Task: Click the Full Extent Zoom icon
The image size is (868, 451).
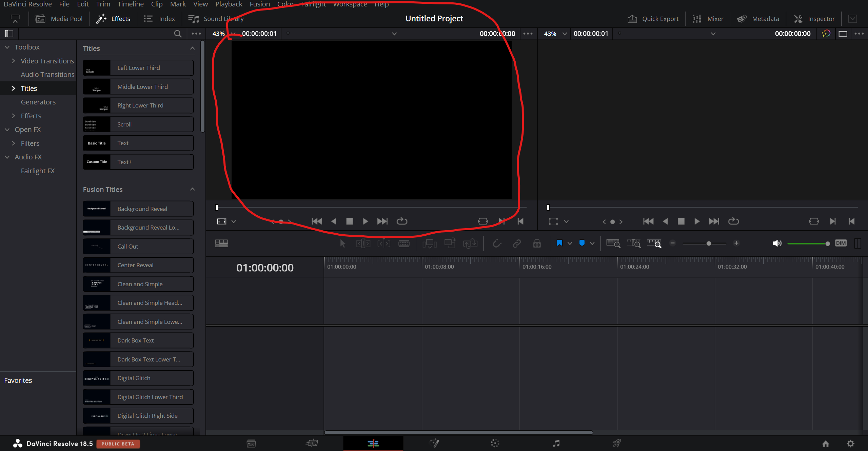Action: [x=613, y=243]
